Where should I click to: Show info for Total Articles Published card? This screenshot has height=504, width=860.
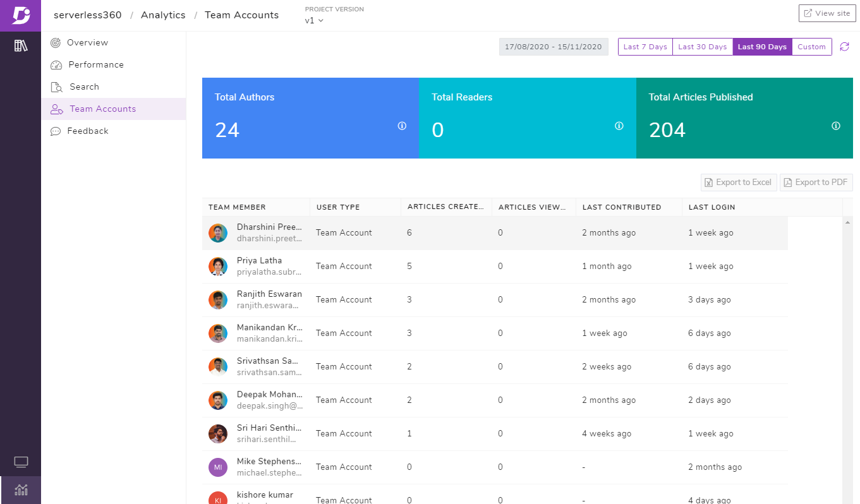click(836, 126)
